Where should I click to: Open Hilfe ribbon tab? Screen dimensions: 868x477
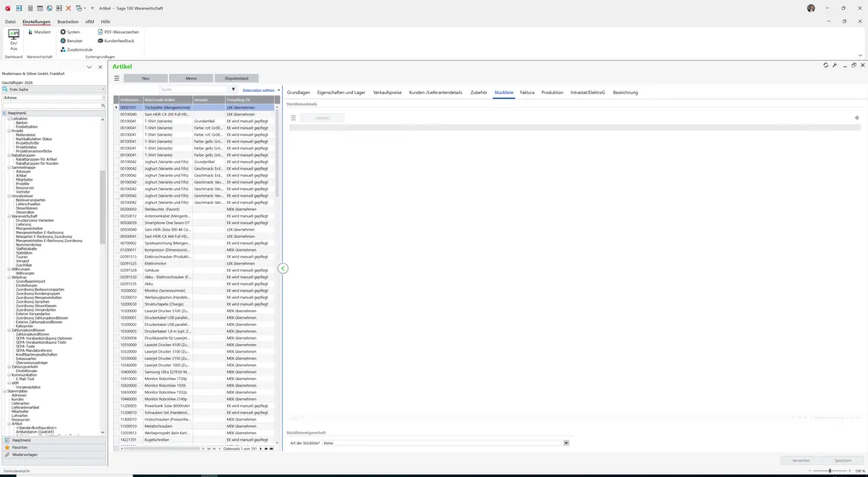tap(106, 22)
